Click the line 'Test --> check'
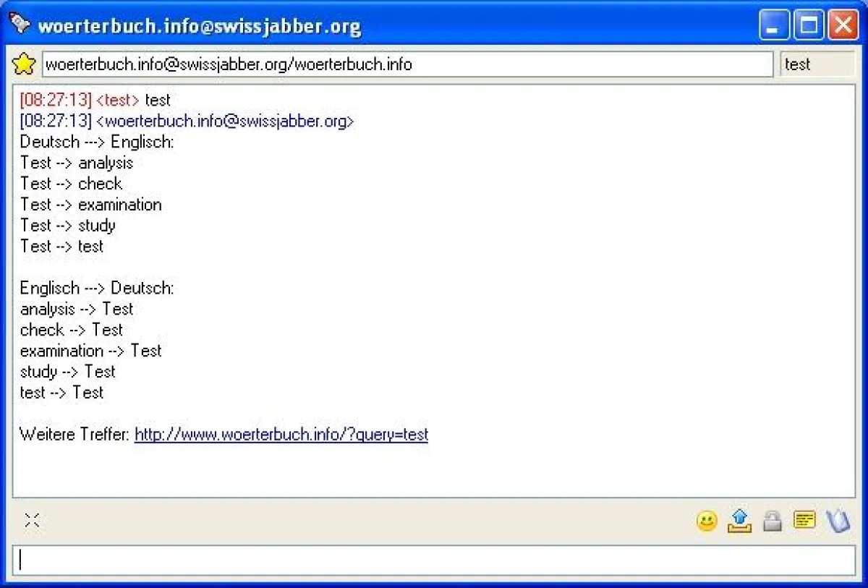 point(71,184)
